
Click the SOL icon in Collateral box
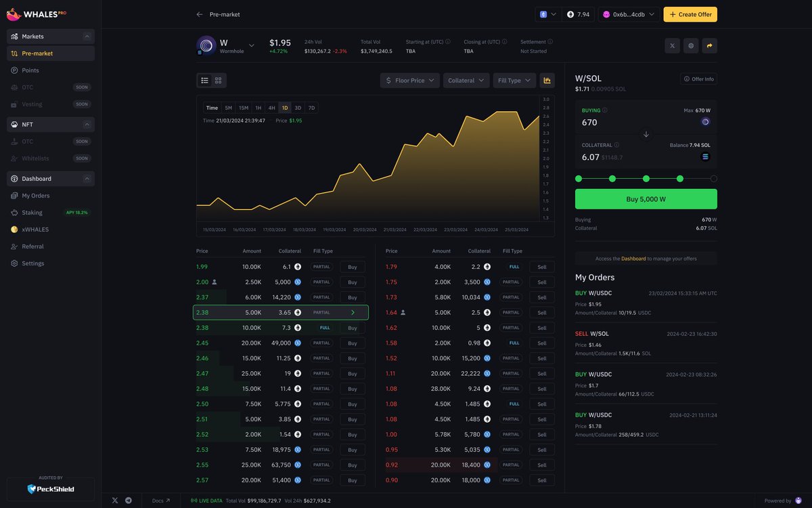706,156
